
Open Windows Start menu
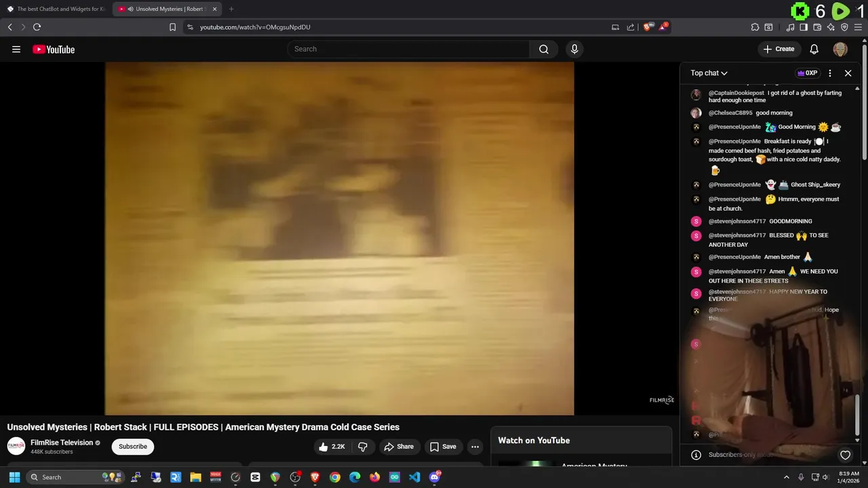point(14,477)
